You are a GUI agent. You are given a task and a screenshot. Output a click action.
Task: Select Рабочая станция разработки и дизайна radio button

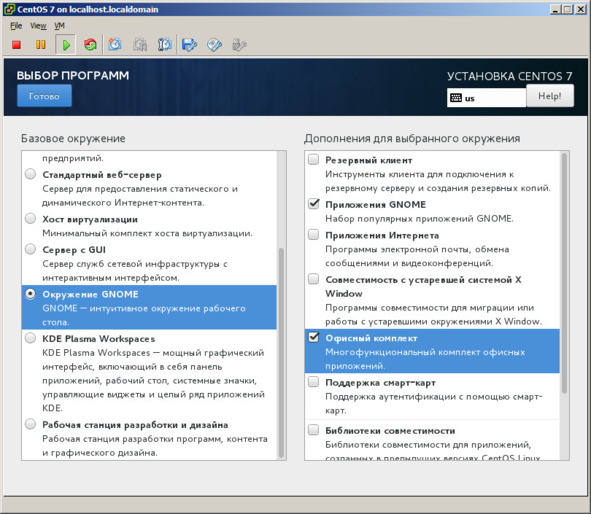click(31, 424)
